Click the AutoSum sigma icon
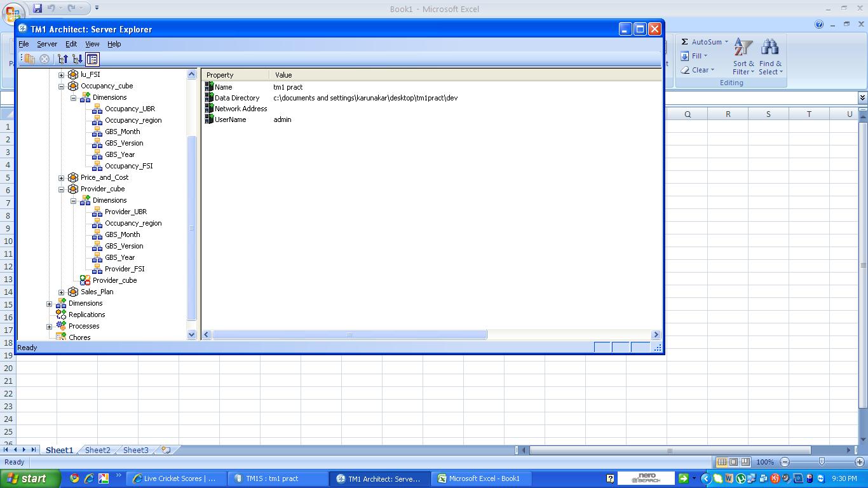Image resolution: width=868 pixels, height=488 pixels. (684, 42)
